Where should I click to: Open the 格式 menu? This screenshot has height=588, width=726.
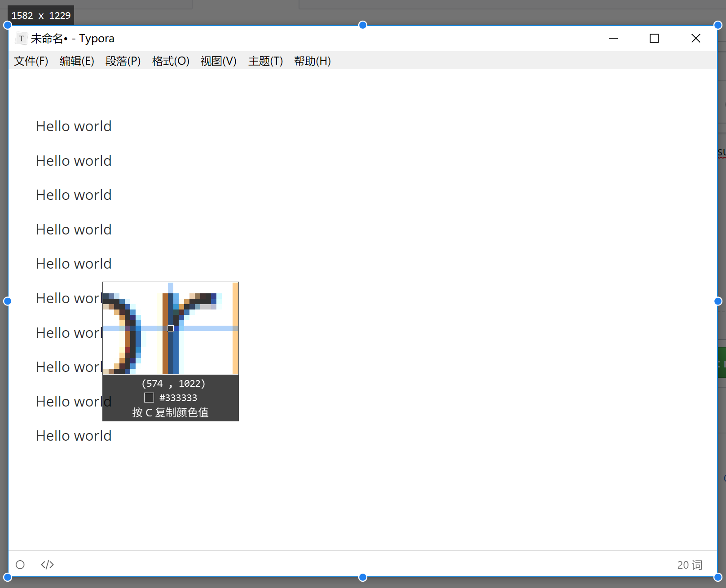tap(170, 61)
